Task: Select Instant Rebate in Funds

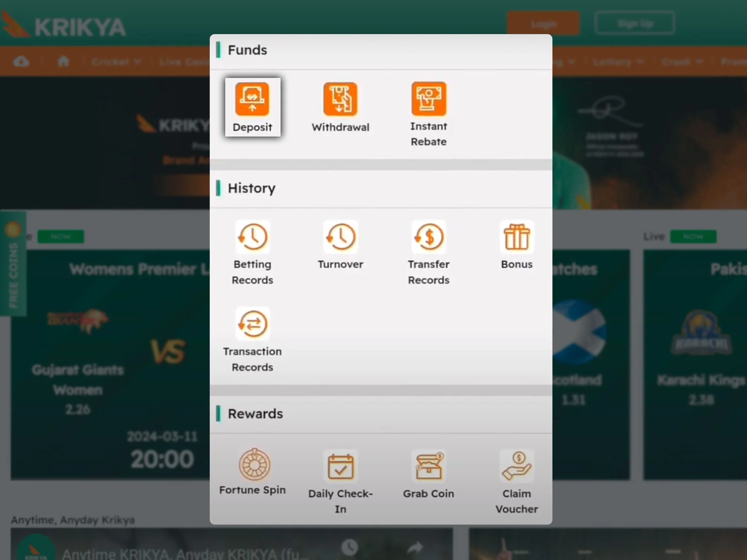Action: coord(428,114)
